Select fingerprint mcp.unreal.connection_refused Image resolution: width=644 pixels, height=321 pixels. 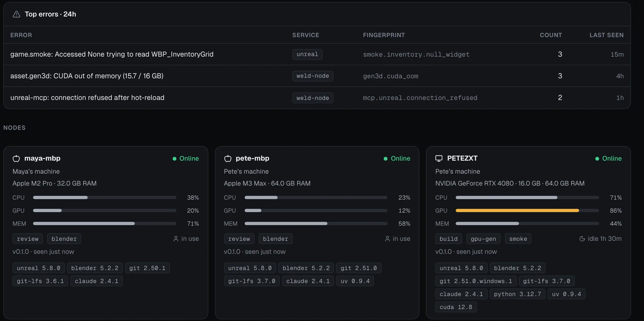pyautogui.click(x=420, y=98)
